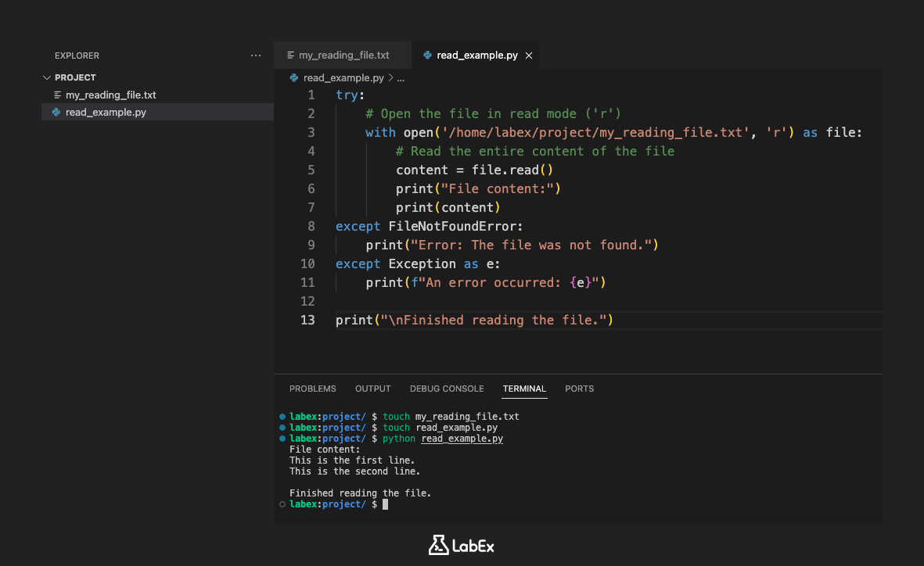Screen dimensions: 924x566
Task: Click the LabEx logo at the bottom
Action: [462, 546]
